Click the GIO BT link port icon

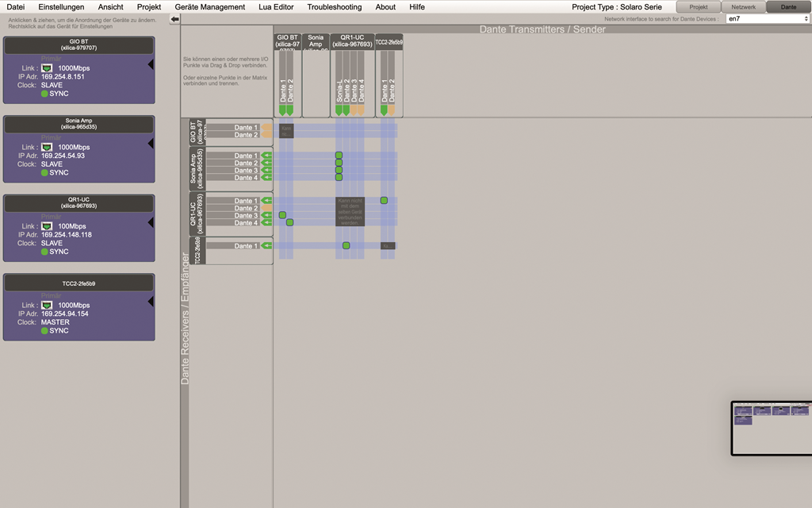[47, 68]
